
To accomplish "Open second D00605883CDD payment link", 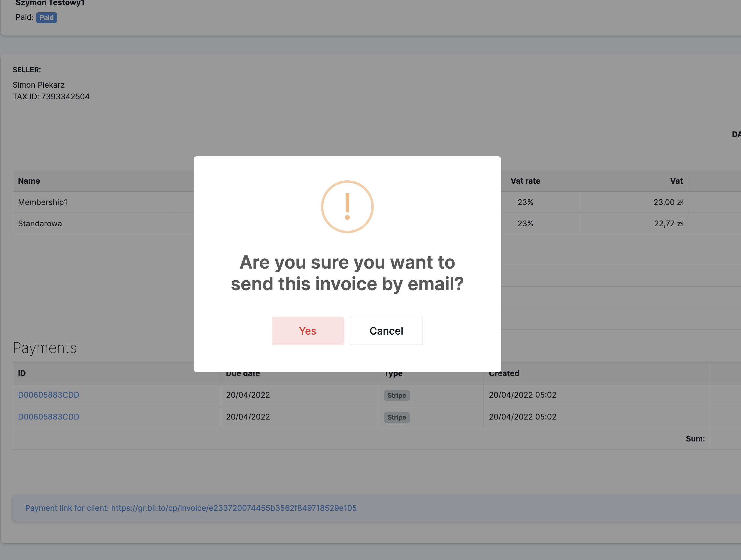I will [49, 417].
